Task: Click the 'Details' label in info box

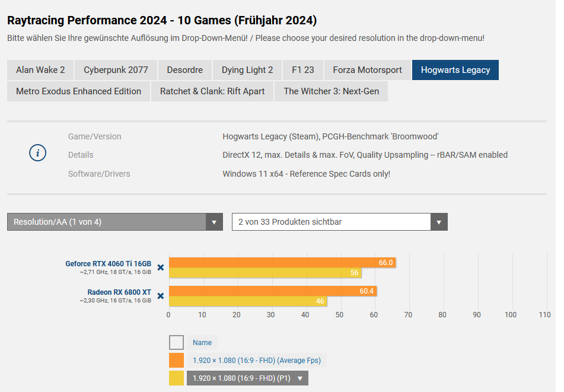Action: 81,155
